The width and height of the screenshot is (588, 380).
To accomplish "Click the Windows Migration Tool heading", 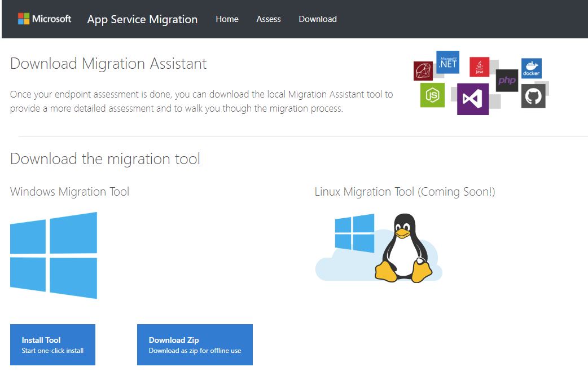I will 70,192.
